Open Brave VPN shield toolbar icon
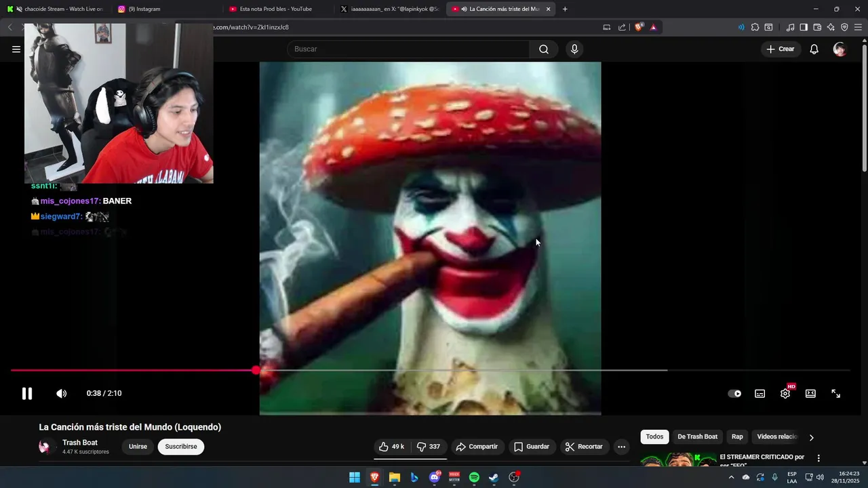Viewport: 868px width, 488px height. [x=844, y=27]
